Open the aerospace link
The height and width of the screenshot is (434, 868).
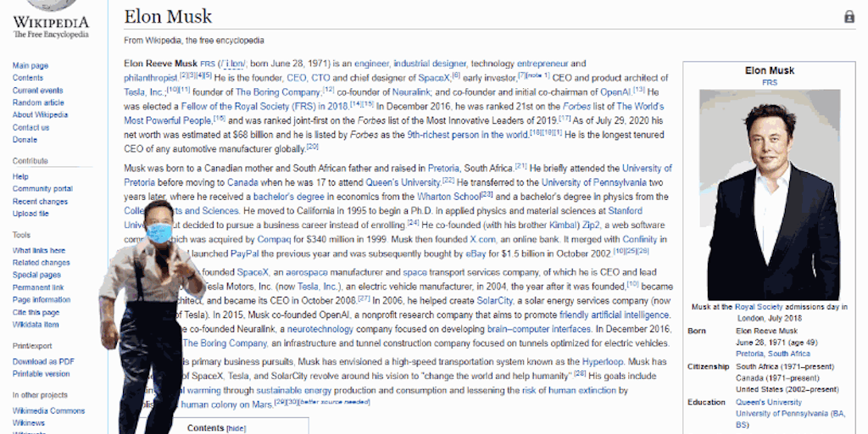[x=308, y=272]
